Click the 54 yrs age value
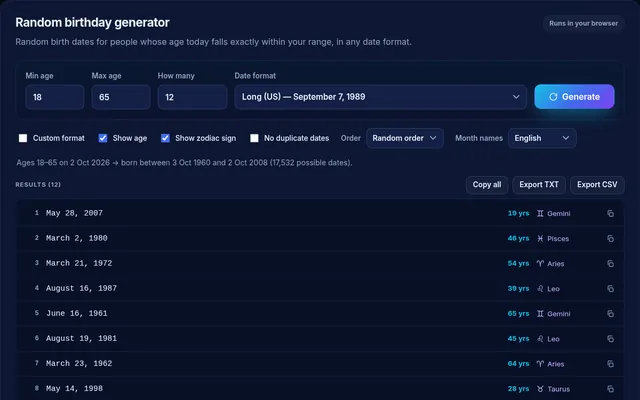This screenshot has width=640, height=400. [518, 264]
